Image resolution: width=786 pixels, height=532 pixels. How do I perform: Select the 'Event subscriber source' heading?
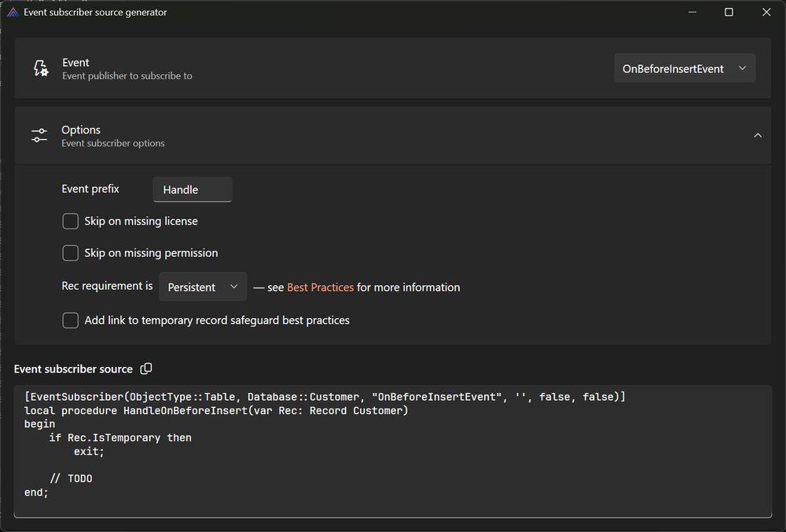(x=73, y=369)
